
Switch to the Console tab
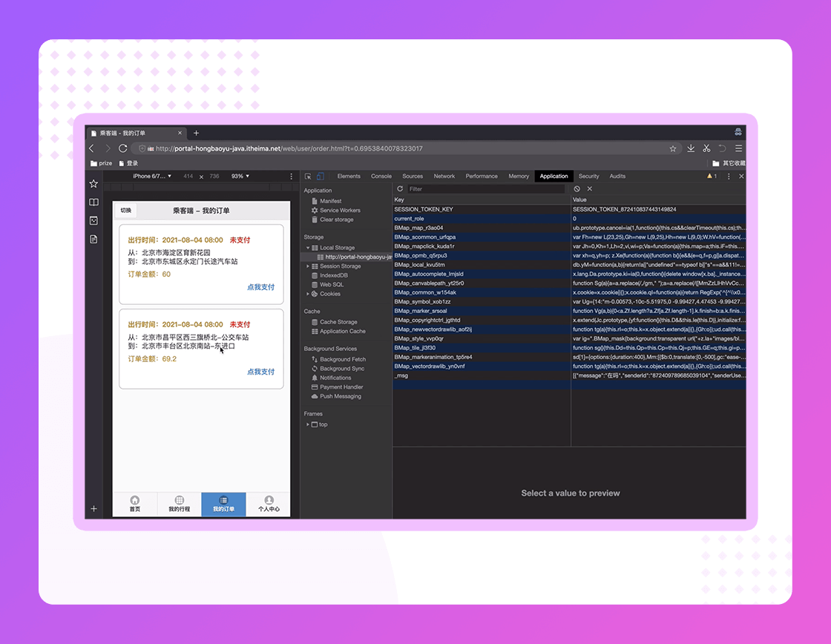381,177
